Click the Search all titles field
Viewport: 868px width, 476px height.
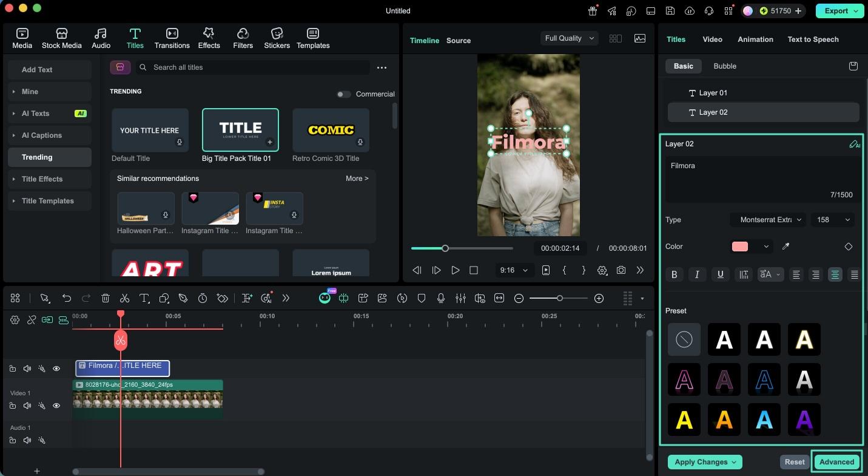click(x=254, y=67)
